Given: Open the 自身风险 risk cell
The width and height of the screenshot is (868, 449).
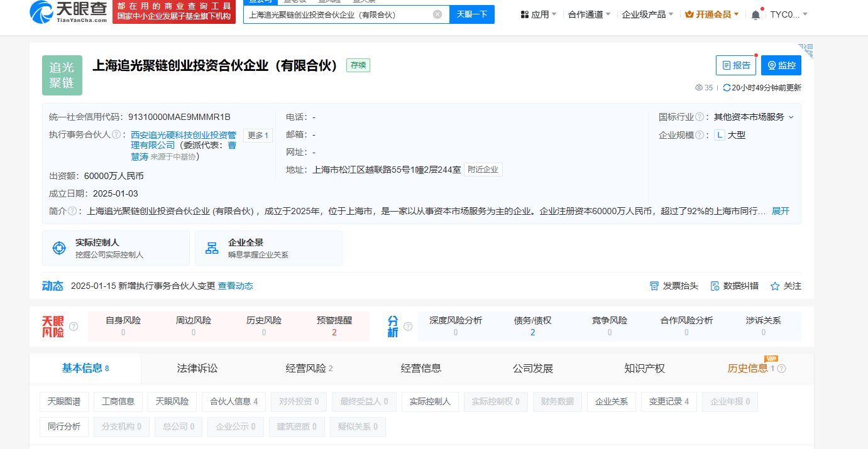Looking at the screenshot, I should (x=123, y=327).
